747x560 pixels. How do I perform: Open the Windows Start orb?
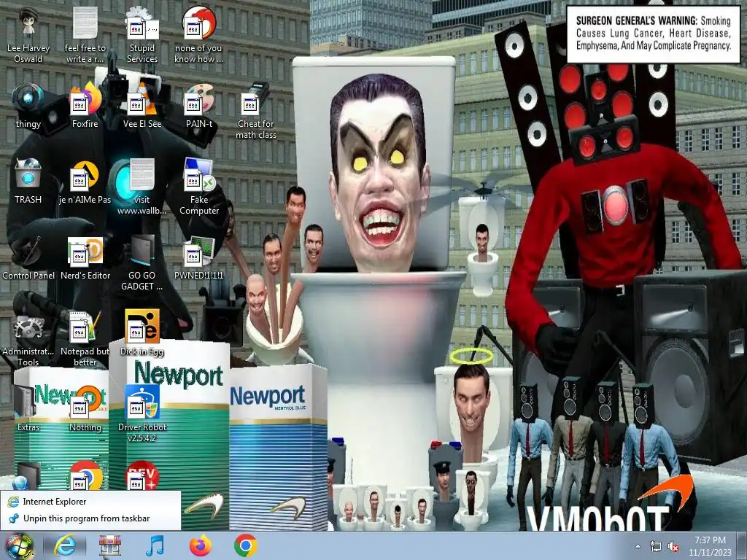click(x=20, y=547)
